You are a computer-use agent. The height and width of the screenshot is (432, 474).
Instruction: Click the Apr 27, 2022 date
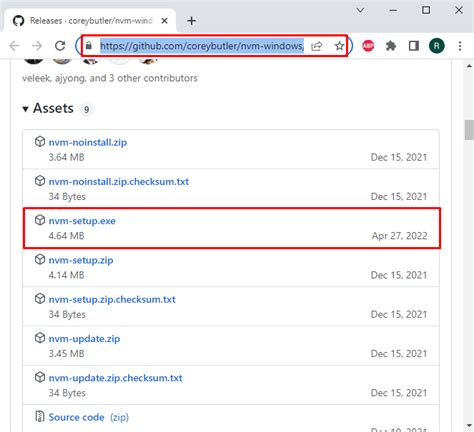coord(399,236)
